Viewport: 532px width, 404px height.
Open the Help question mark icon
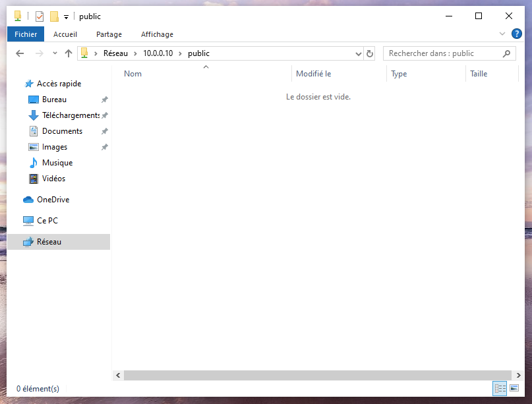(x=517, y=34)
